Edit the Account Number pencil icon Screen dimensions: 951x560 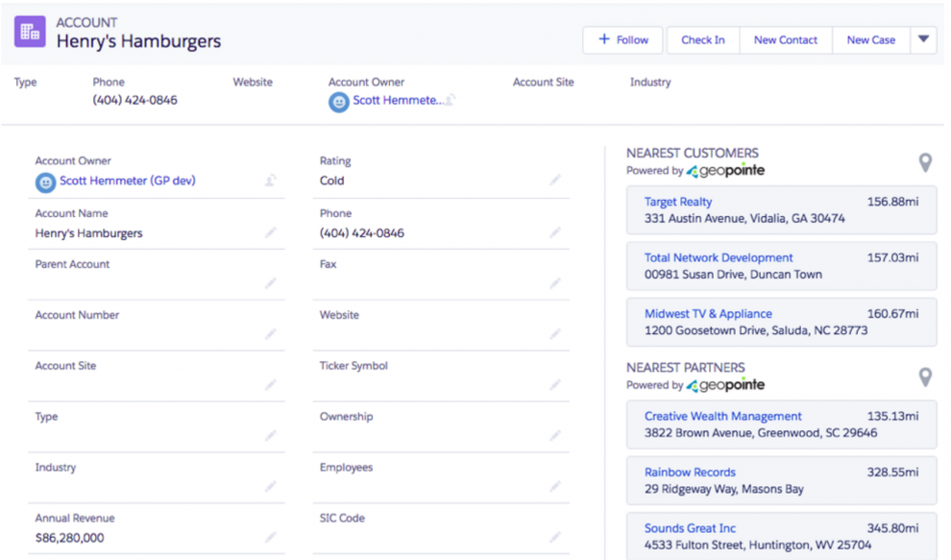271,334
